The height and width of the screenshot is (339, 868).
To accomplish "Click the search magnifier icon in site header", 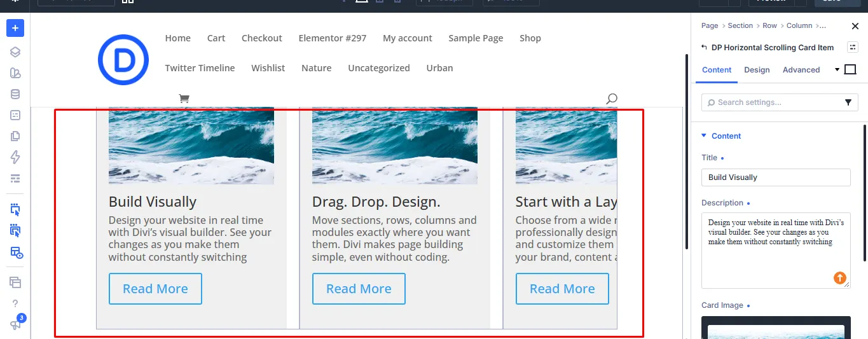I will tap(611, 99).
